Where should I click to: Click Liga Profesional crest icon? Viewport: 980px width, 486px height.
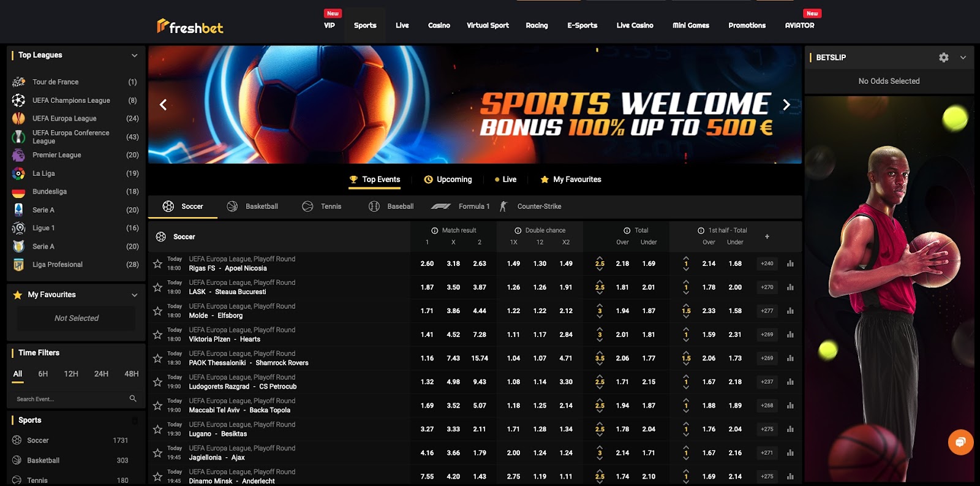pyautogui.click(x=19, y=265)
